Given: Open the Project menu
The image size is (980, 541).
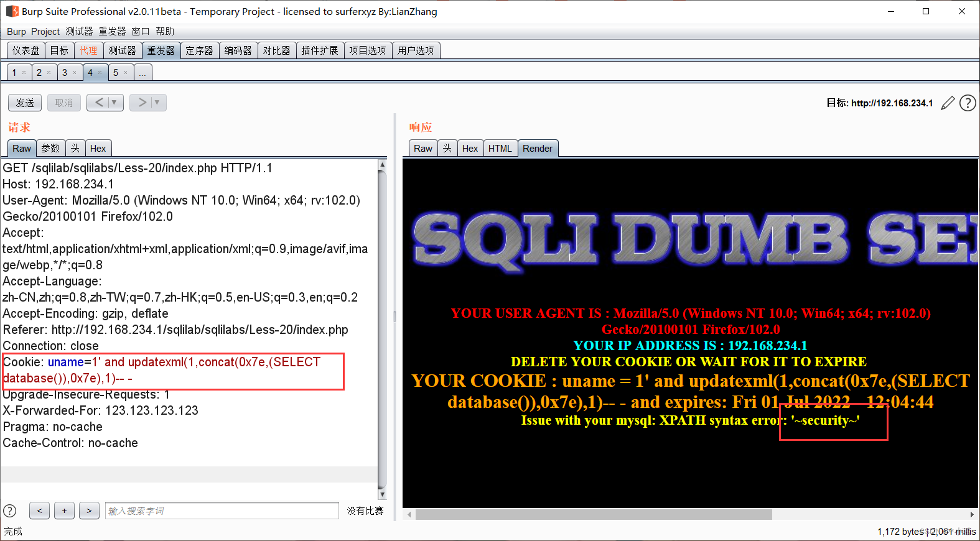Looking at the screenshot, I should [45, 32].
